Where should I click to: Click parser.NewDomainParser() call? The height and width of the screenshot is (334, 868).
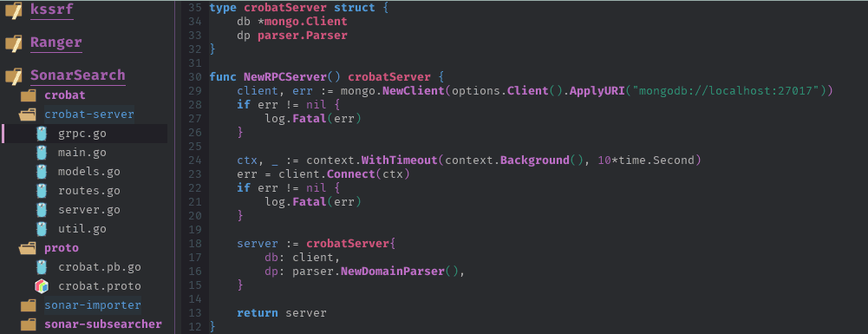pyautogui.click(x=375, y=272)
